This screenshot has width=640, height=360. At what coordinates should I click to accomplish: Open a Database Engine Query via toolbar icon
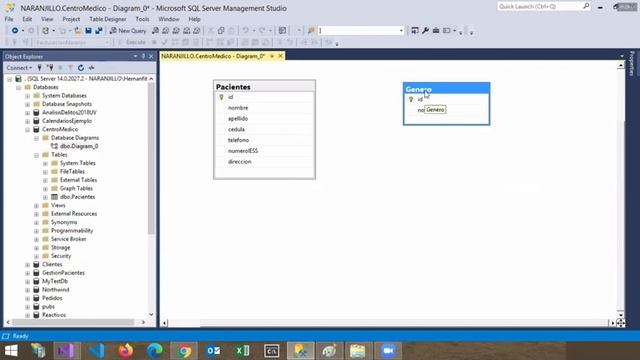[155, 31]
